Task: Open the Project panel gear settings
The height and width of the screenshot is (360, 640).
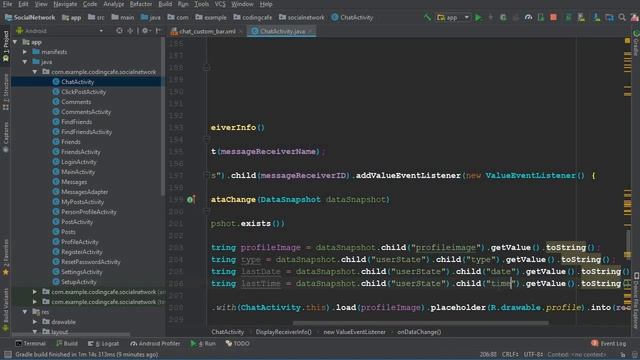Action: 145,31
